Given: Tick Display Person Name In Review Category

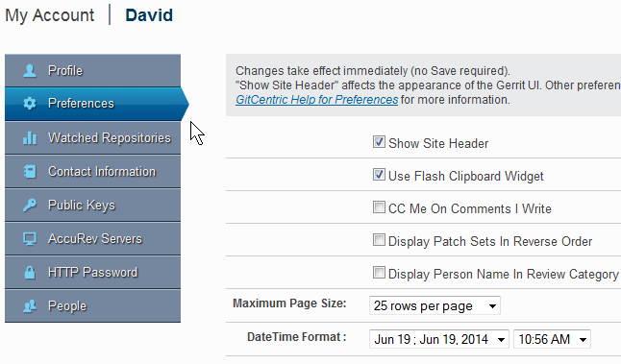Looking at the screenshot, I should pos(379,273).
